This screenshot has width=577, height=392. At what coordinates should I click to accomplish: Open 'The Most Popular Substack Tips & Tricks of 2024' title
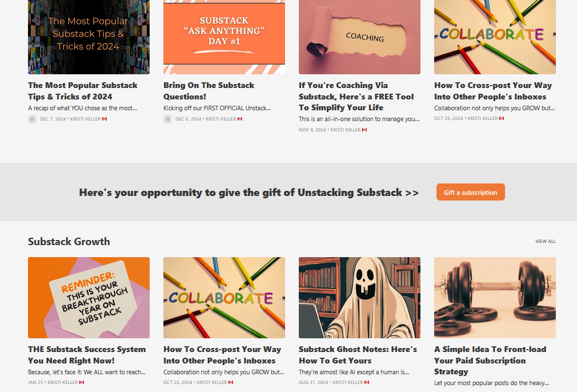coord(83,91)
